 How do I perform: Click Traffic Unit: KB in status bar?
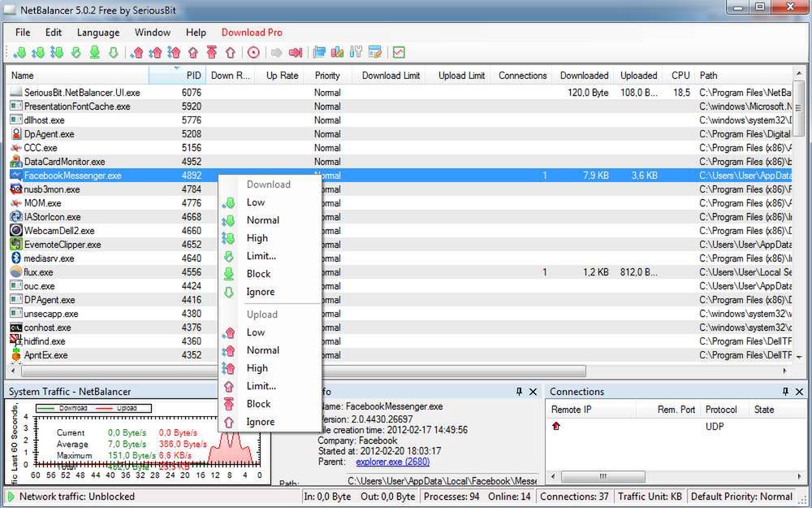coord(650,497)
